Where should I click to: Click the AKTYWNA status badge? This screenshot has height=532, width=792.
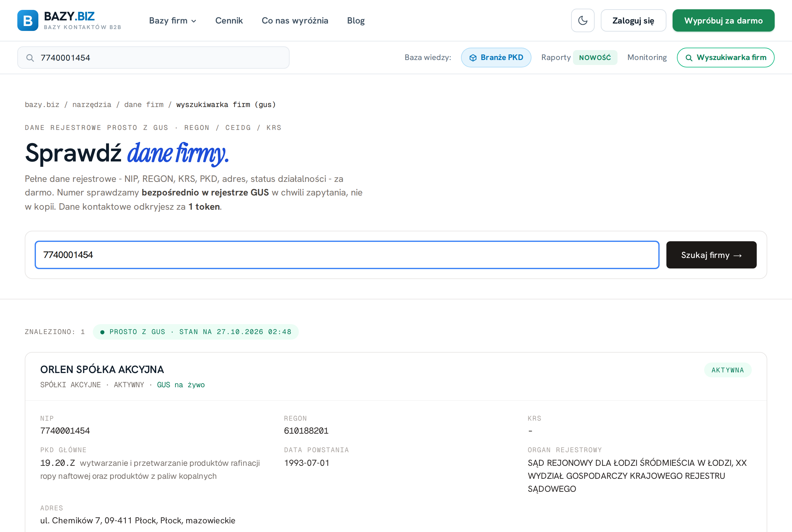[x=728, y=370]
